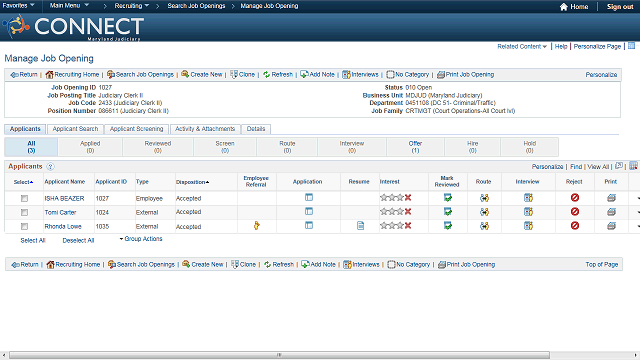Filter applicants by Offer (1) stage
640x360 pixels.
(x=415, y=147)
